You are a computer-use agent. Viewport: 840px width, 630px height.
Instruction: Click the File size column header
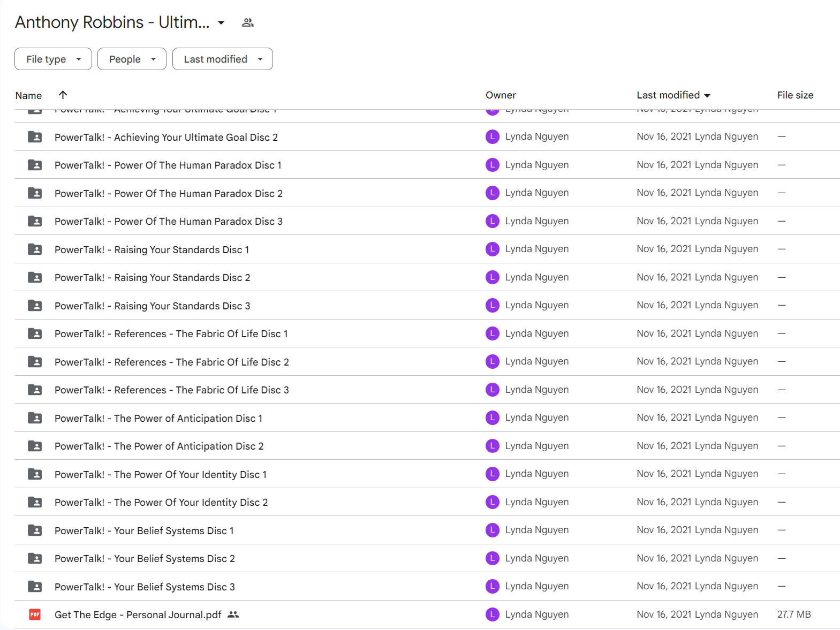tap(795, 95)
